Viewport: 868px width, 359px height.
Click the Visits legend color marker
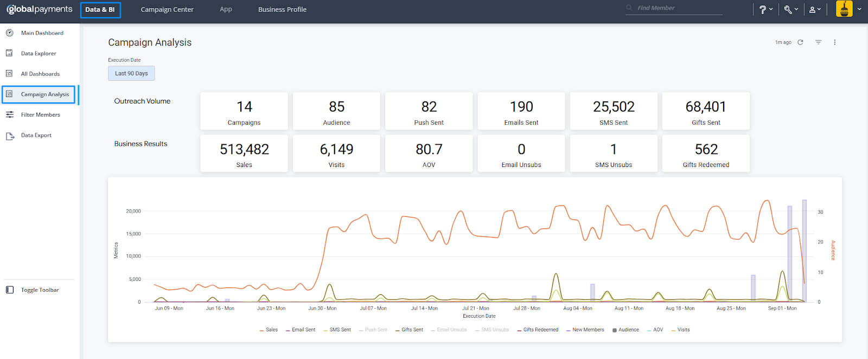673,330
